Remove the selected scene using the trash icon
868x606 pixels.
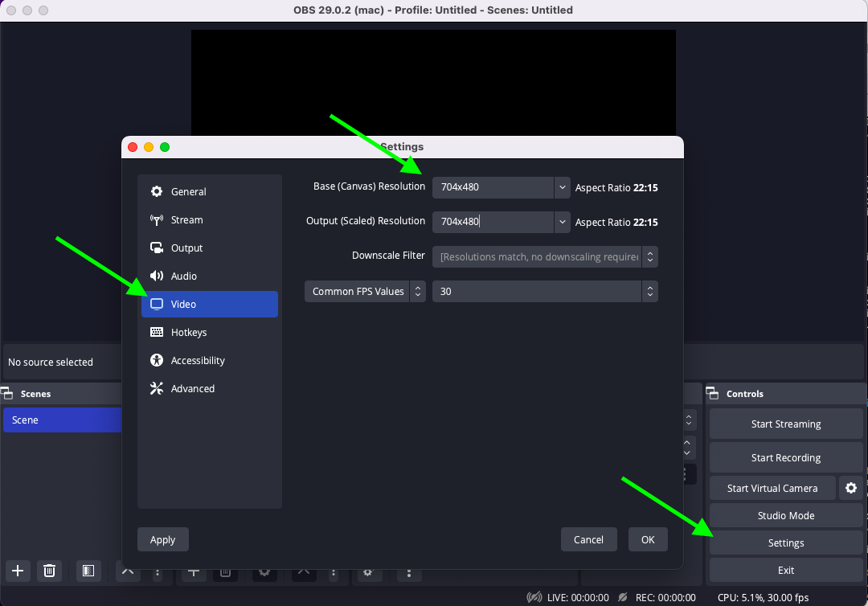click(49, 571)
